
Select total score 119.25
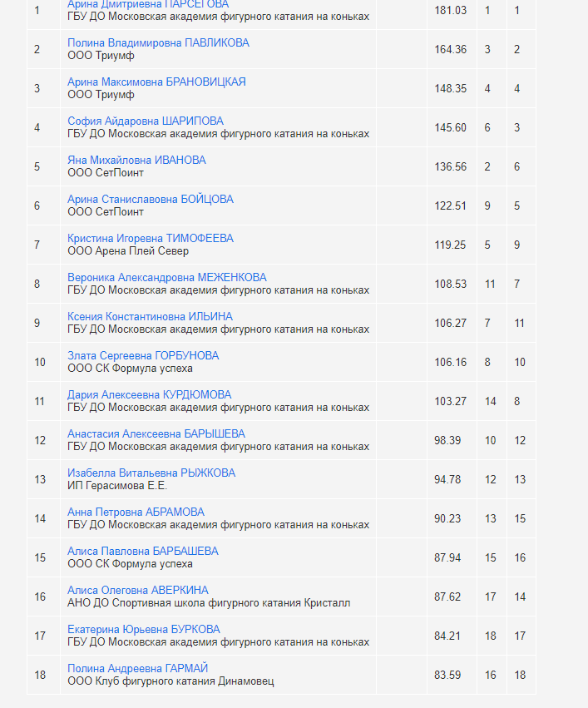coord(451,245)
